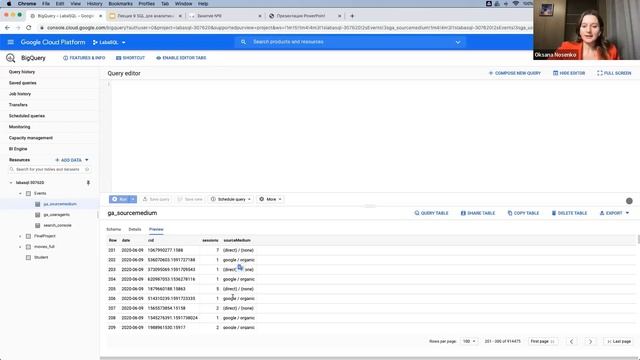Screen dimensions: 640x360
Task: Open the Export dropdown
Action: 614,213
